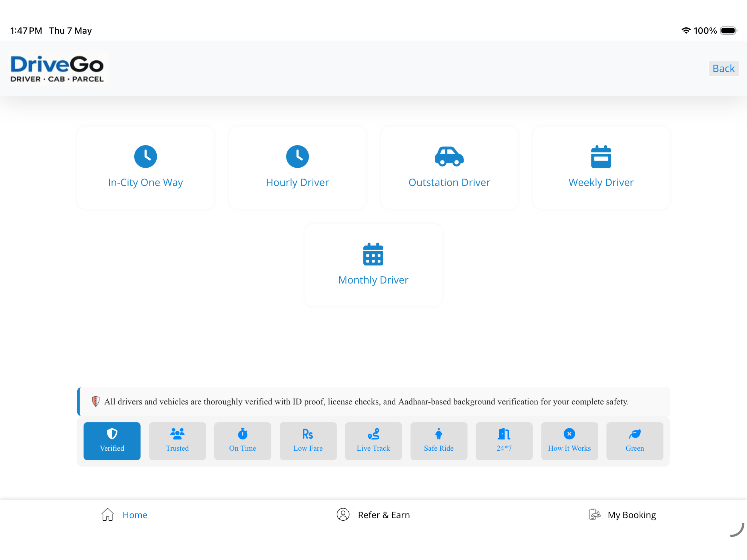Click the red shield icon in the safety notice
Screen dimensions: 747x560
(x=96, y=401)
